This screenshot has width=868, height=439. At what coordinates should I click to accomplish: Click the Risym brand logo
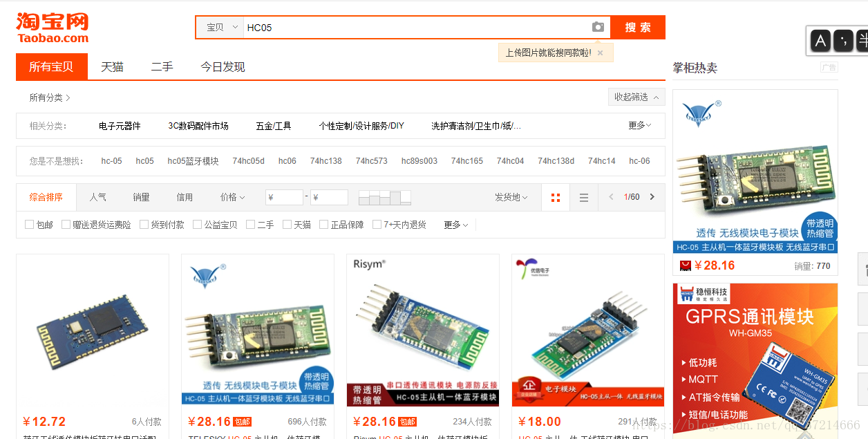[369, 264]
